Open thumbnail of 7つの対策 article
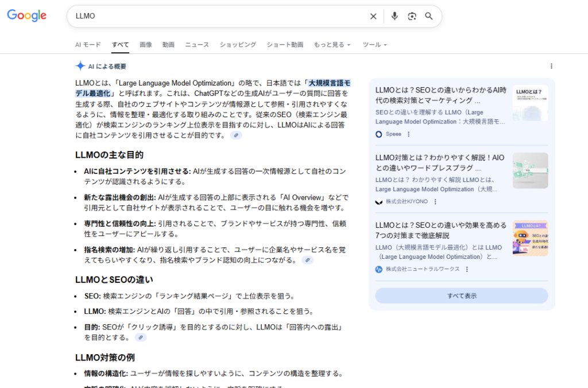This screenshot has height=388, width=588. (530, 238)
